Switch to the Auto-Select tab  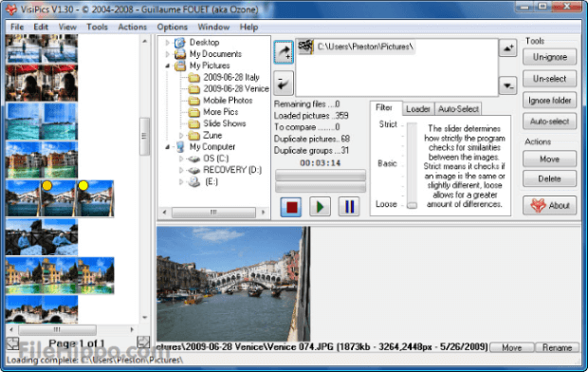(x=458, y=109)
